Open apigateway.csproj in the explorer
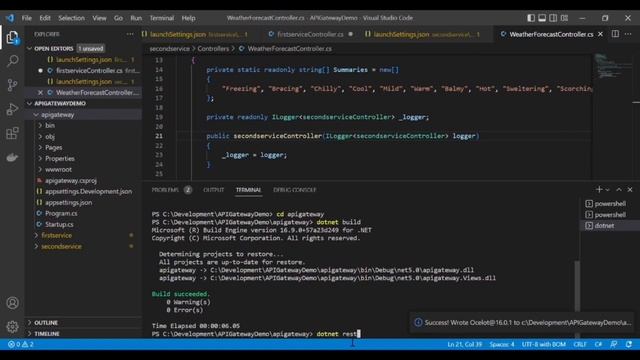The image size is (640, 360). tap(71, 180)
